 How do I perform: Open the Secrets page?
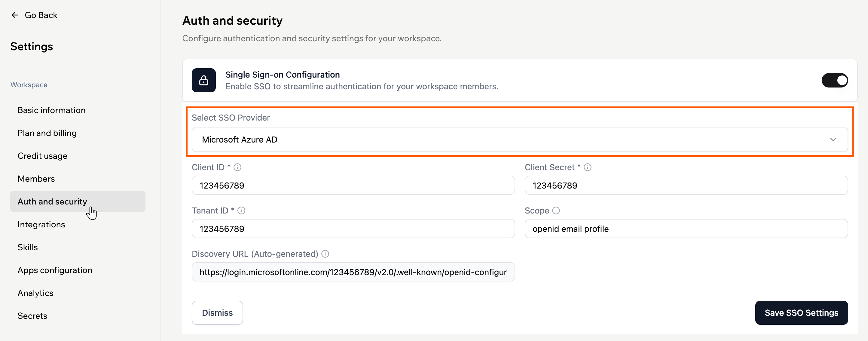point(32,316)
